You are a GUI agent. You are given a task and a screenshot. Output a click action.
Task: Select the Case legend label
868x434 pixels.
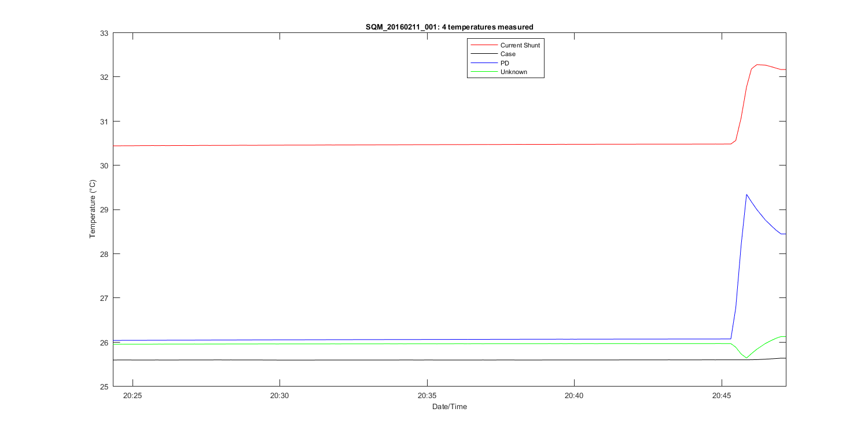[507, 54]
